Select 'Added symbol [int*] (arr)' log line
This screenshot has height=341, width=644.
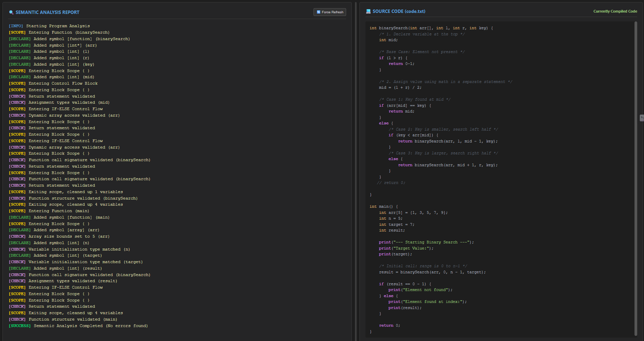(53, 45)
